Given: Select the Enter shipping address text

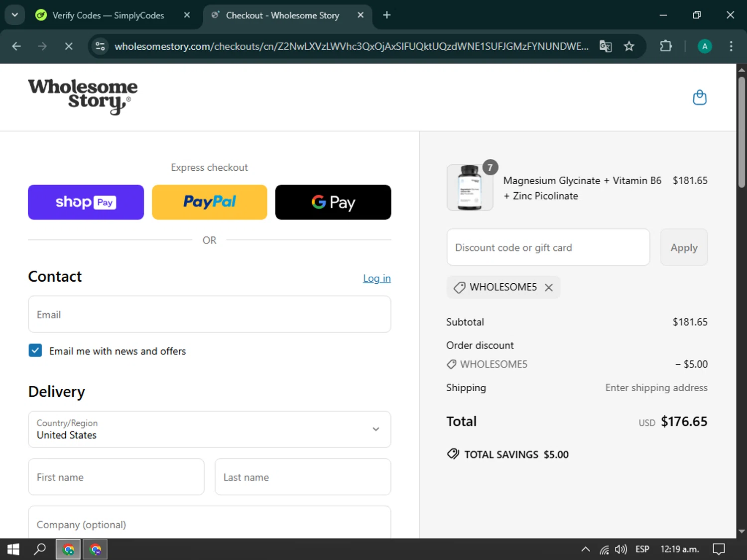Looking at the screenshot, I should coord(656,388).
